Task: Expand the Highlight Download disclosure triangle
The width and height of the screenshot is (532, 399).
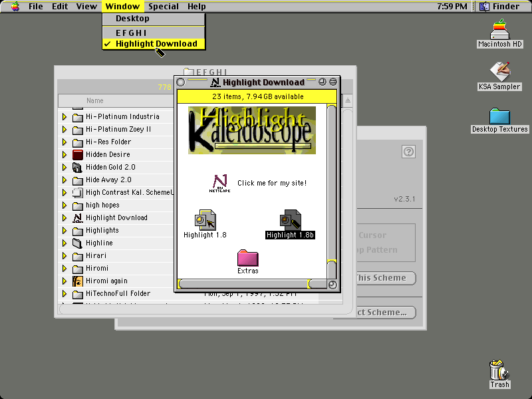Action: [65, 218]
